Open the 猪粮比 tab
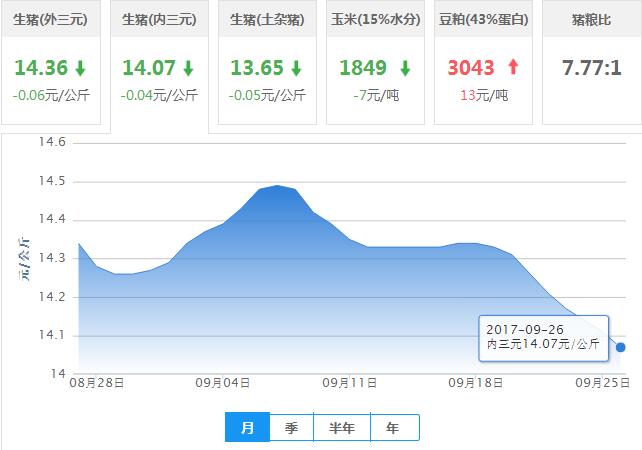Viewport: 642px width, 450px height. tap(592, 20)
